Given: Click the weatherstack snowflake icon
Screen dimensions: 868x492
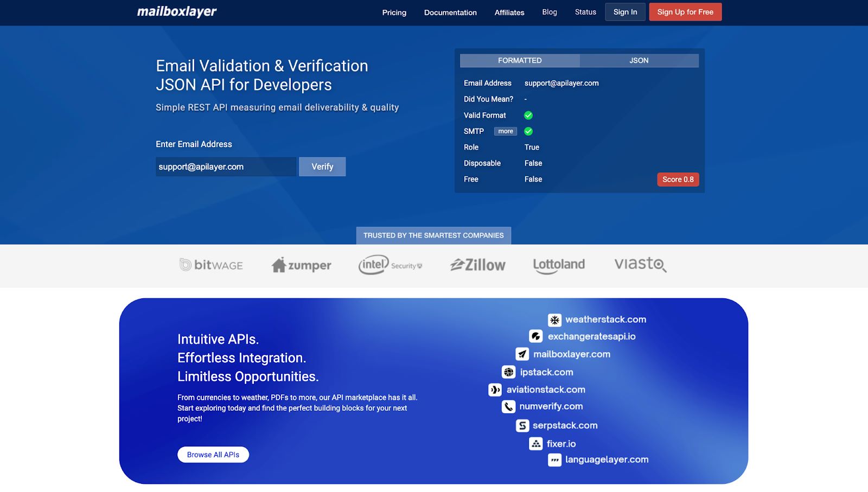Looking at the screenshot, I should click(554, 320).
